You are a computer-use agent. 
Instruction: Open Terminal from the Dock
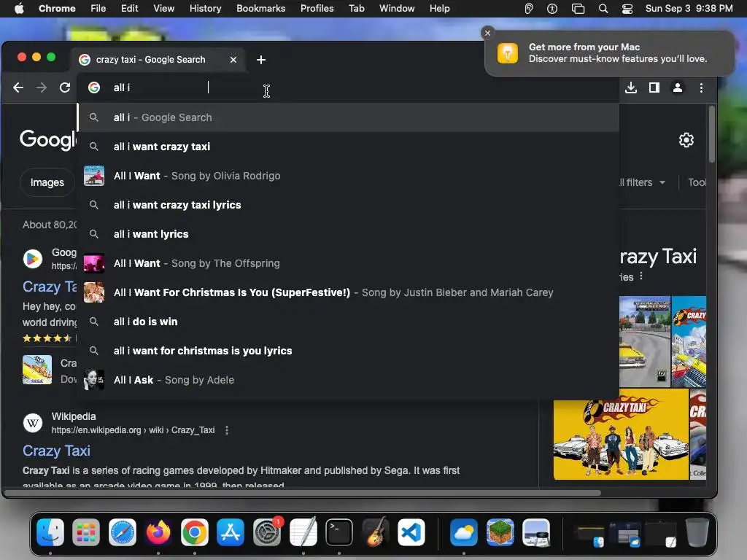tap(339, 532)
